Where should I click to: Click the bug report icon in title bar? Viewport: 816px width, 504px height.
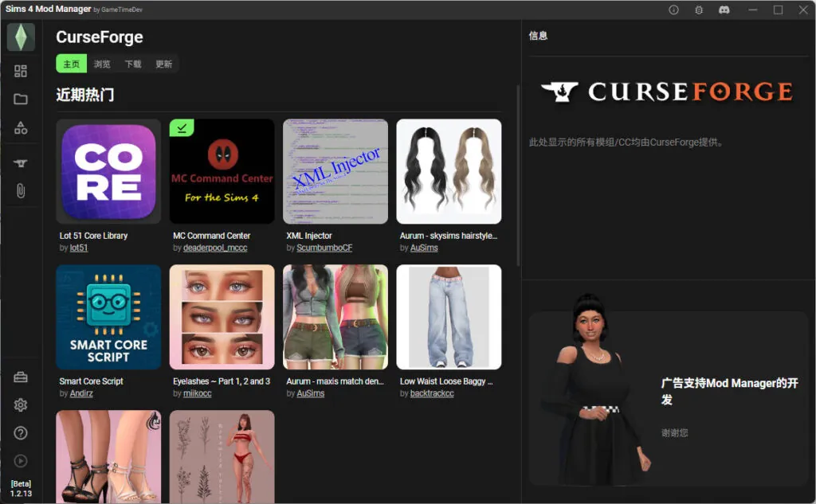tap(698, 10)
